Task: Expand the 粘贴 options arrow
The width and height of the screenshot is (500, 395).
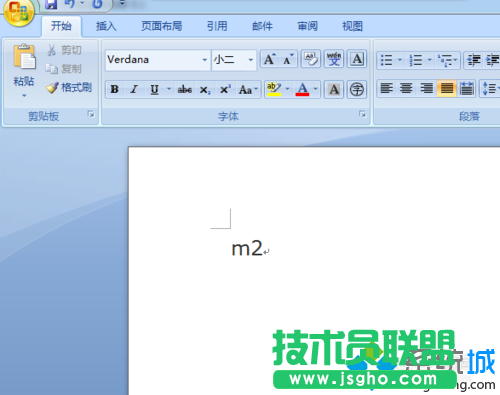Action: click(24, 95)
